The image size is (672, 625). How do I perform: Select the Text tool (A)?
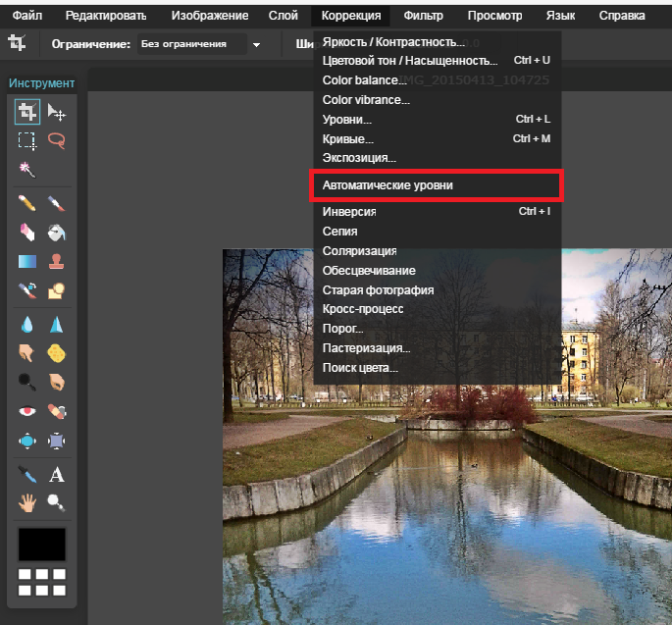coord(57,475)
